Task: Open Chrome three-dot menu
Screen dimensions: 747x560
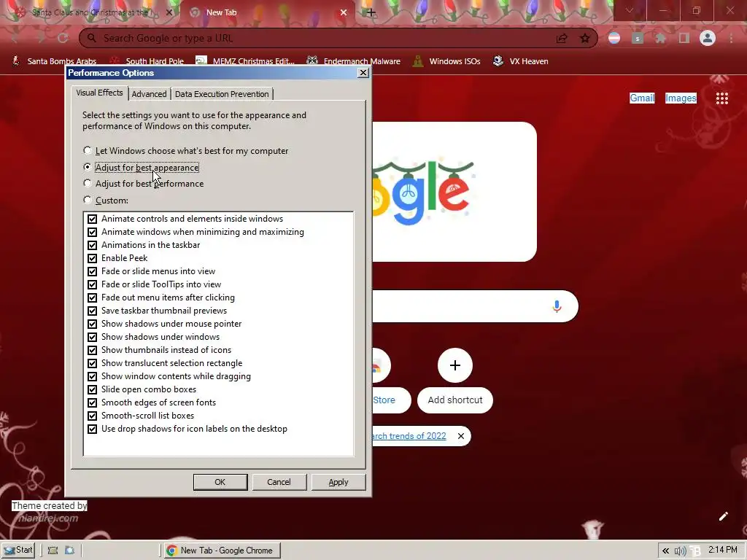Action: click(x=731, y=38)
